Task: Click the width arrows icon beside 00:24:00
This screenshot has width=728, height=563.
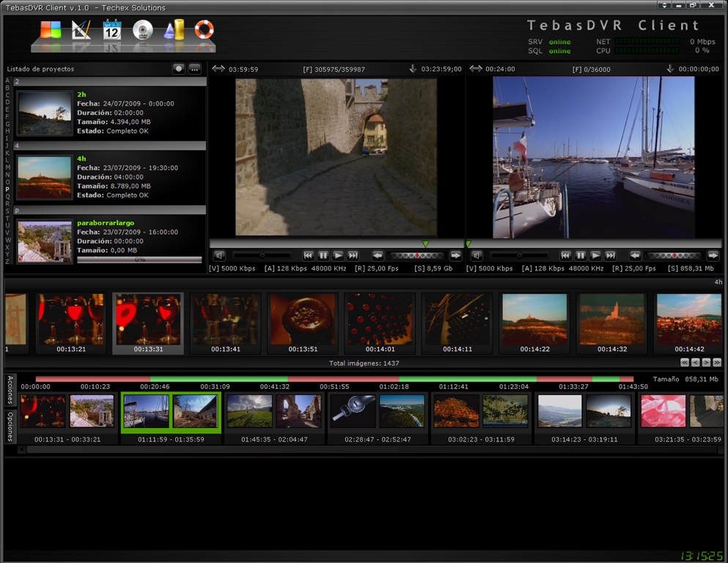Action: pos(475,69)
